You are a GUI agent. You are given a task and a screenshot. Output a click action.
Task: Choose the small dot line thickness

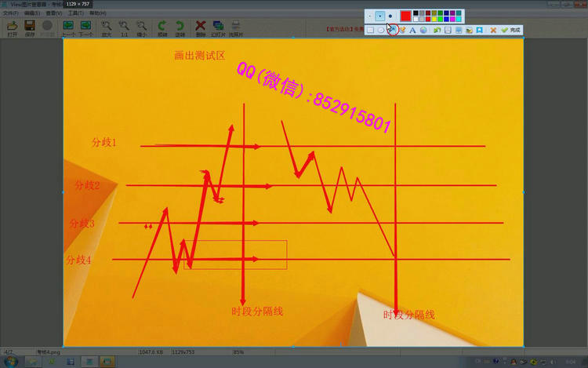(x=370, y=16)
